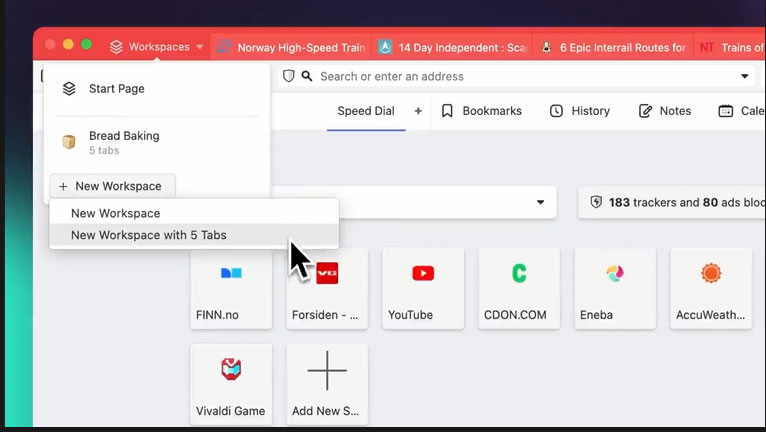Screen dimensions: 766x432
Task: Choose New Workspace with 5 Tabs
Action: 194,235
